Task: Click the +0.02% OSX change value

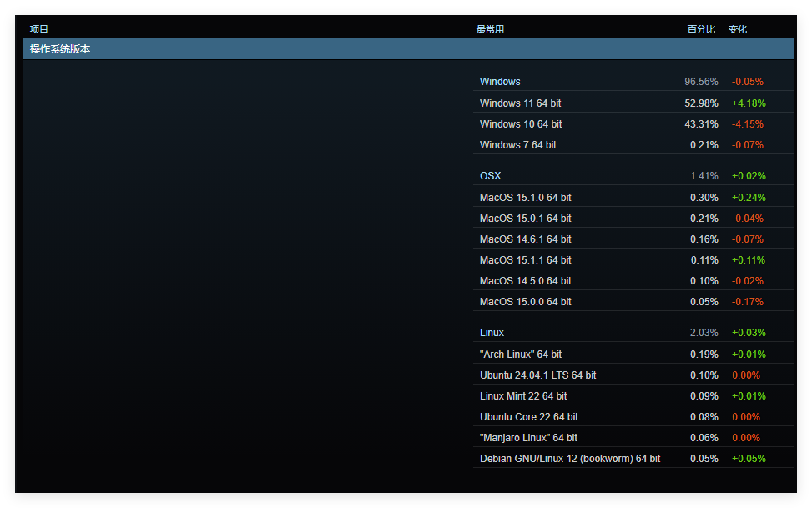Action: [x=749, y=176]
